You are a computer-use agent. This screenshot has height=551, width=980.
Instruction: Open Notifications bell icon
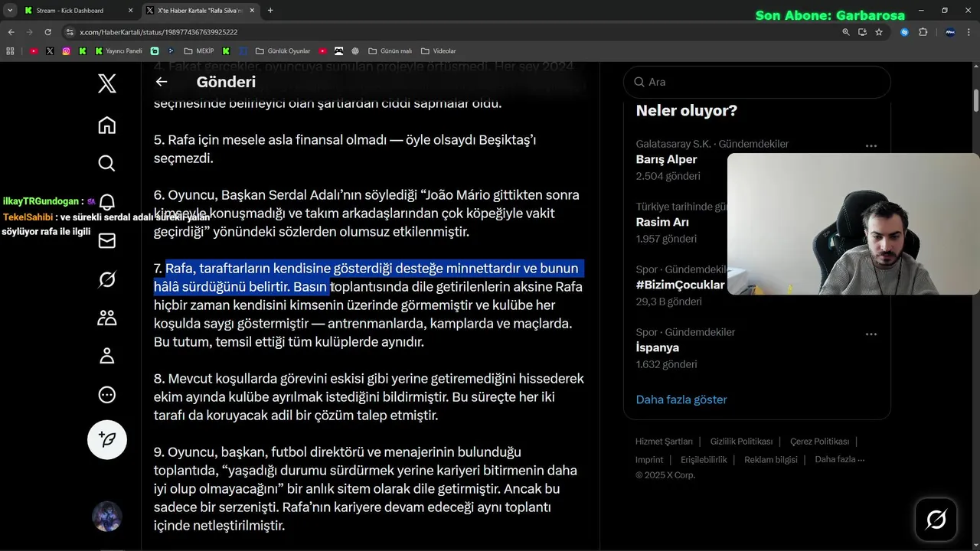[x=107, y=202]
